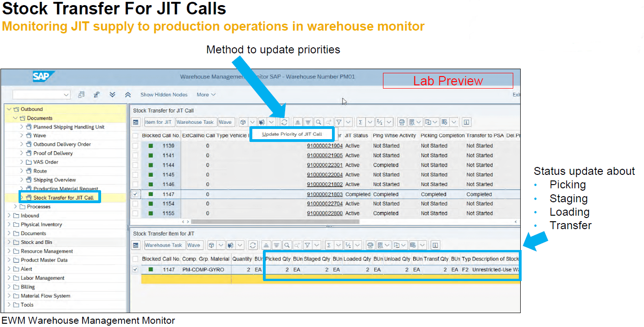Click the Item for JIT button
644x327 pixels.
159,122
